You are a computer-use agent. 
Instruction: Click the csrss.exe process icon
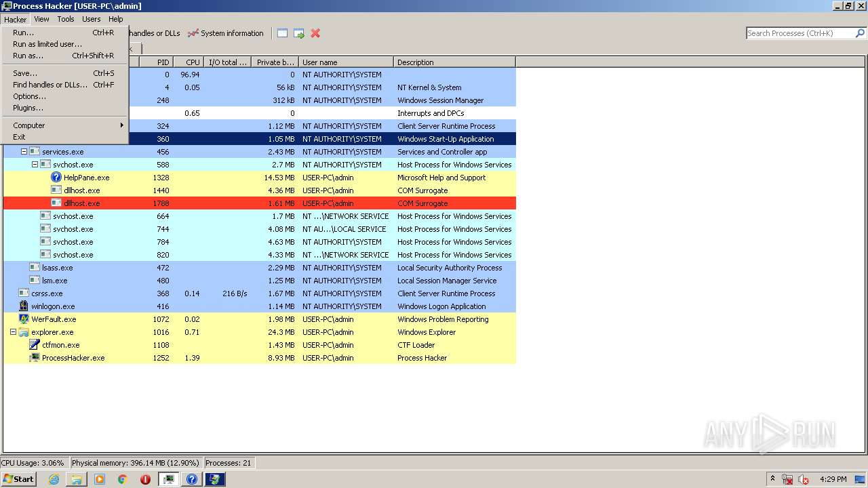[24, 293]
